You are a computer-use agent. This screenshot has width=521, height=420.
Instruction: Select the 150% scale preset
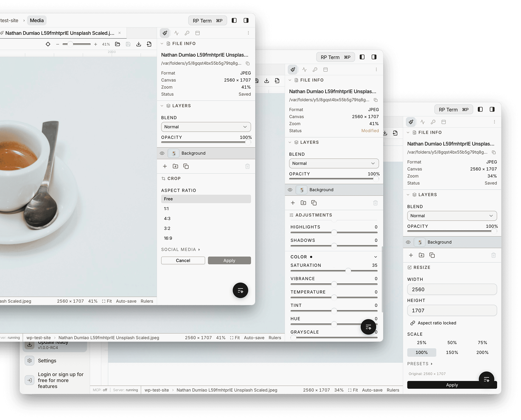tap(452, 352)
